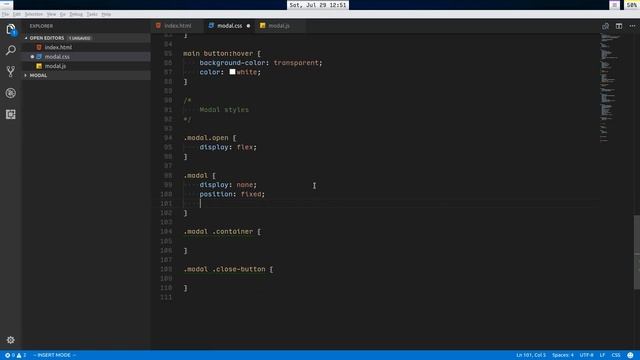Click 'background-color: transparent;' on line 86

(261, 63)
